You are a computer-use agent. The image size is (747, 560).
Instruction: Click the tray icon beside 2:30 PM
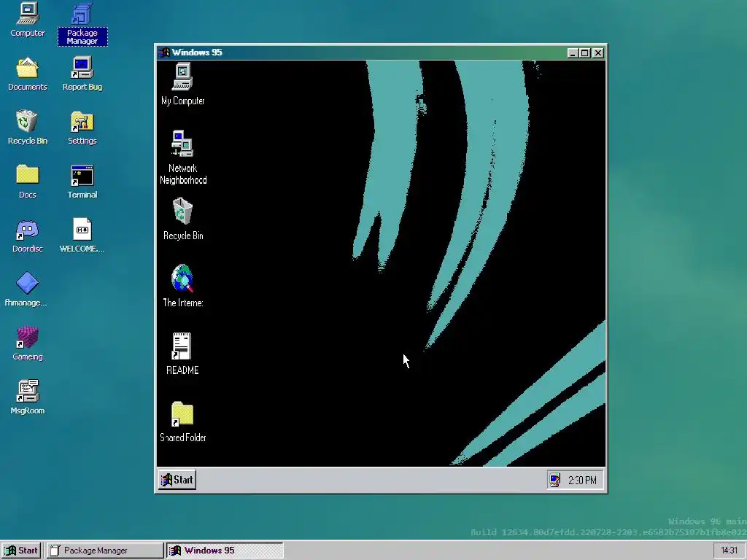(x=554, y=480)
